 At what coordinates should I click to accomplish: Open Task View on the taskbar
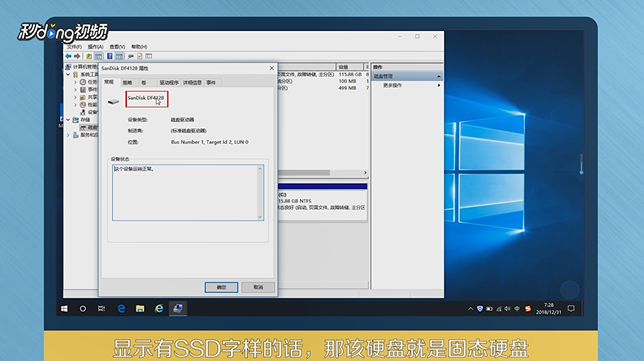(x=101, y=308)
